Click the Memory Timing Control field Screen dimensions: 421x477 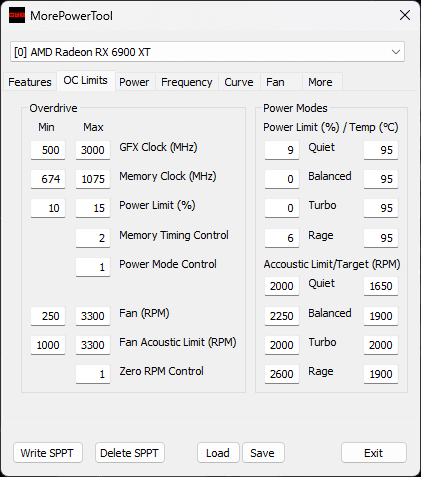pyautogui.click(x=93, y=238)
